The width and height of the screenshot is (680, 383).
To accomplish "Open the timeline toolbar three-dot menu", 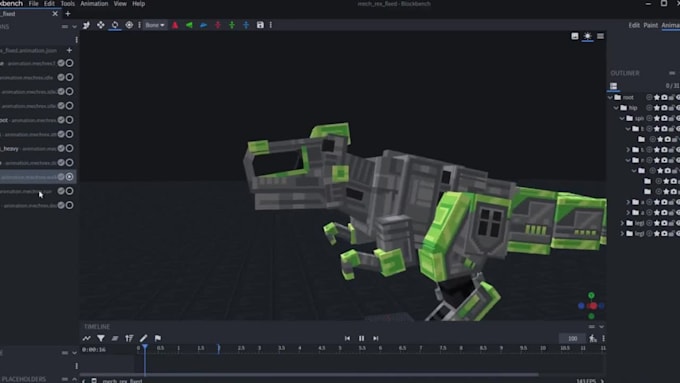I will pyautogui.click(x=603, y=338).
